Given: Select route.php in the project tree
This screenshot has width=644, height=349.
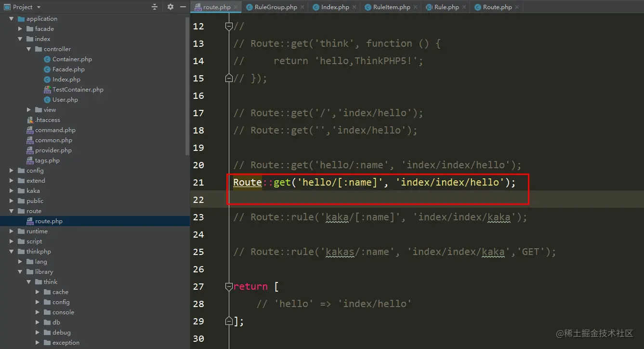Looking at the screenshot, I should (x=49, y=221).
